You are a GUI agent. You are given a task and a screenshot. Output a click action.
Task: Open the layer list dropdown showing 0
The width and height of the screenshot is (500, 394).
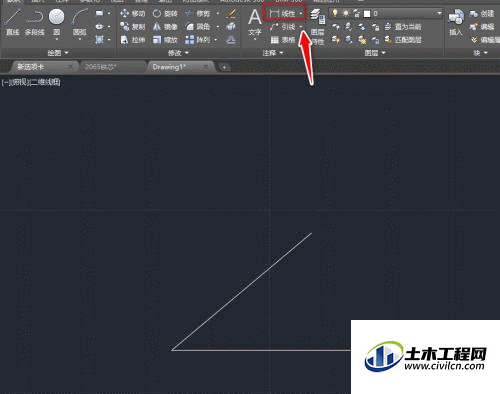point(439,13)
